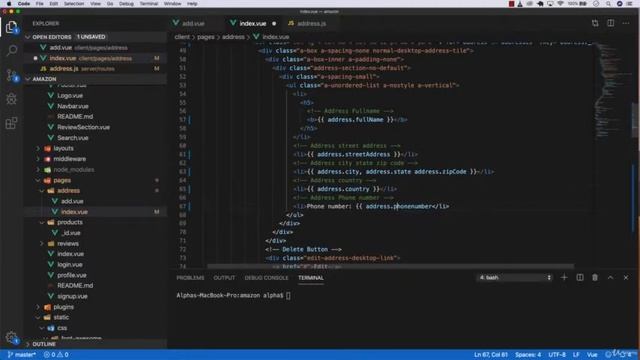
Task: Open signup.vue in the explorer
Action: coord(72,296)
